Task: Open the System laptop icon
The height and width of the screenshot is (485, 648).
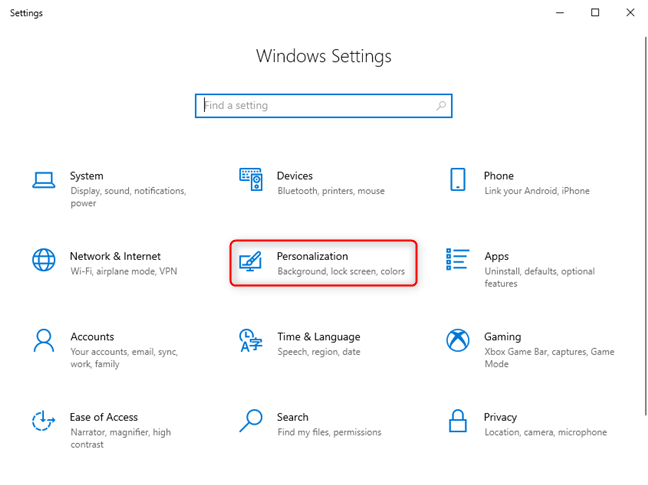Action: click(44, 181)
